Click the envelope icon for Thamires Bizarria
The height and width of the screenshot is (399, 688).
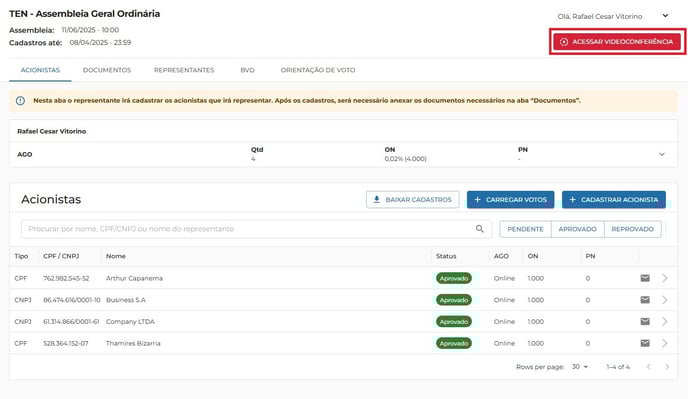pos(645,343)
